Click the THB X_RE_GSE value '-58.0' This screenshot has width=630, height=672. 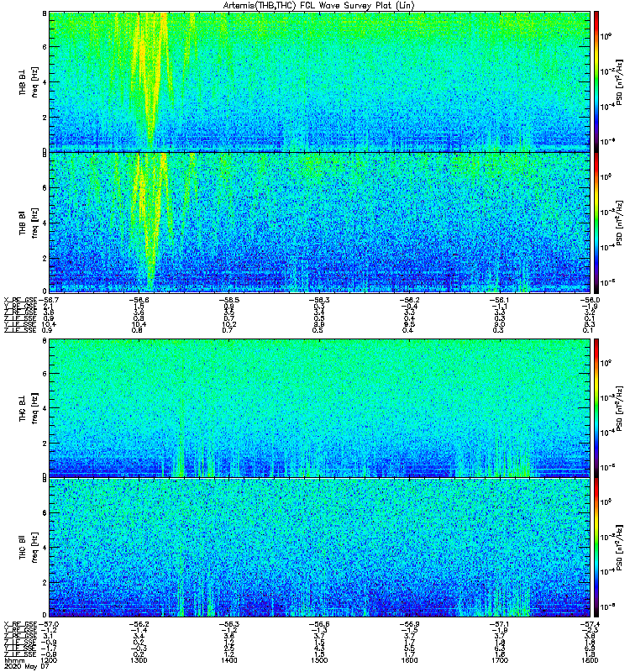(590, 300)
